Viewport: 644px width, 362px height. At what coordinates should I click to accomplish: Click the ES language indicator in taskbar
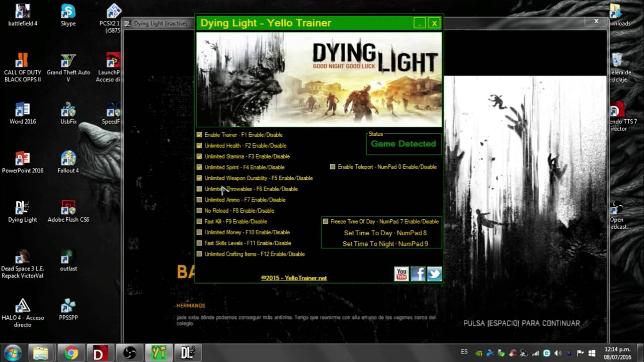(464, 352)
